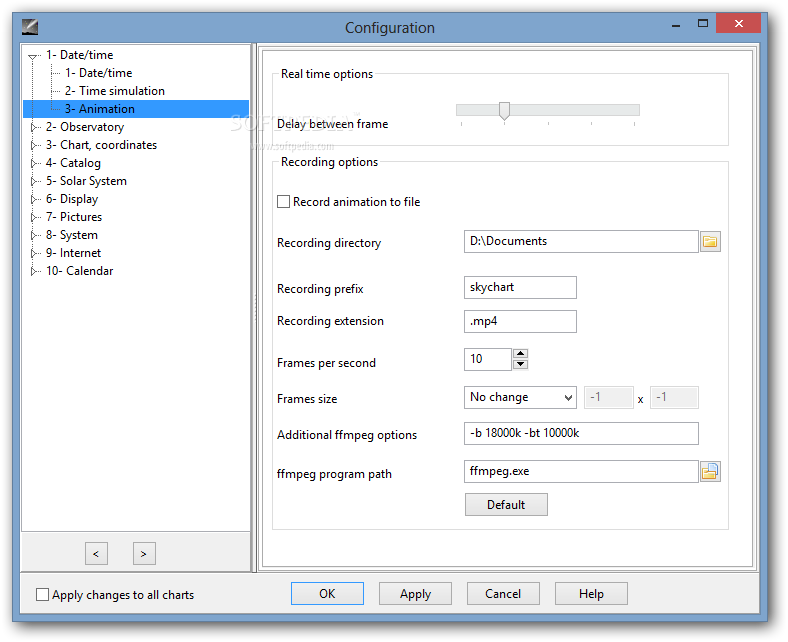788x642 pixels.
Task: Click the Additional ffmpeg options field
Action: click(x=581, y=434)
